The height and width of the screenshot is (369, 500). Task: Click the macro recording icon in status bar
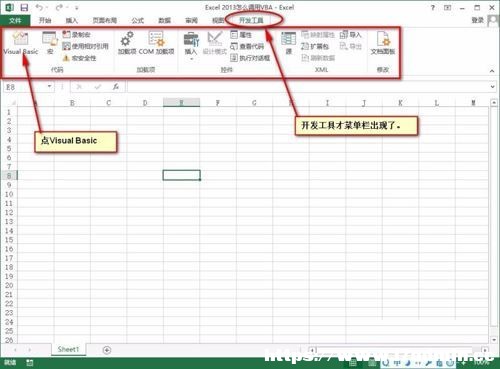[x=29, y=363]
